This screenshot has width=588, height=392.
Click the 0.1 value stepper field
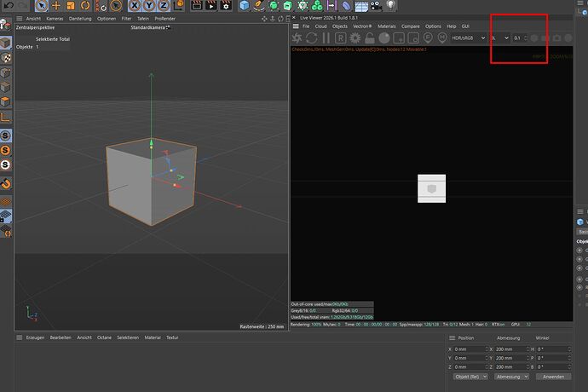(520, 37)
